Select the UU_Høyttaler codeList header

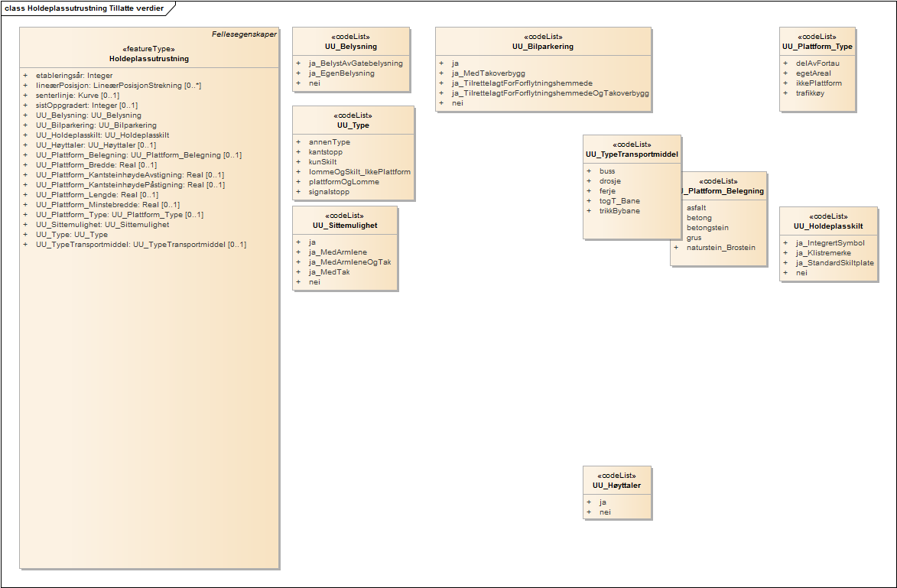point(616,486)
